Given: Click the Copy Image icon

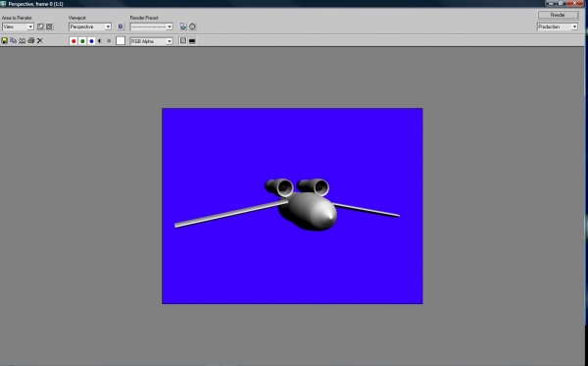Looking at the screenshot, I should pos(13,40).
